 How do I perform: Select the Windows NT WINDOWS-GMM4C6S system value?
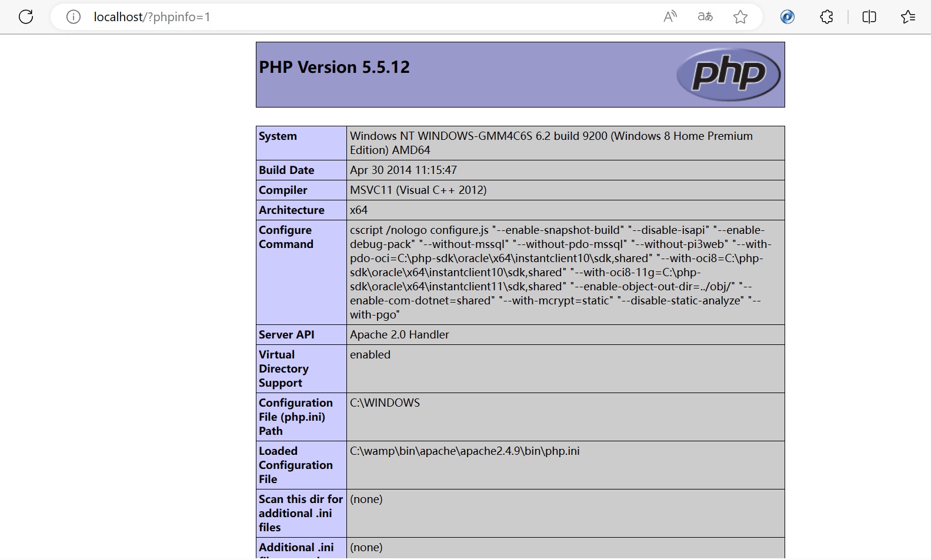tap(551, 143)
